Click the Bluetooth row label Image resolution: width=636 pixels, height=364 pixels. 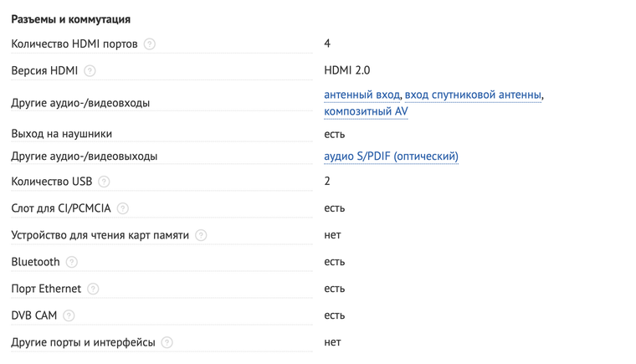(x=36, y=262)
